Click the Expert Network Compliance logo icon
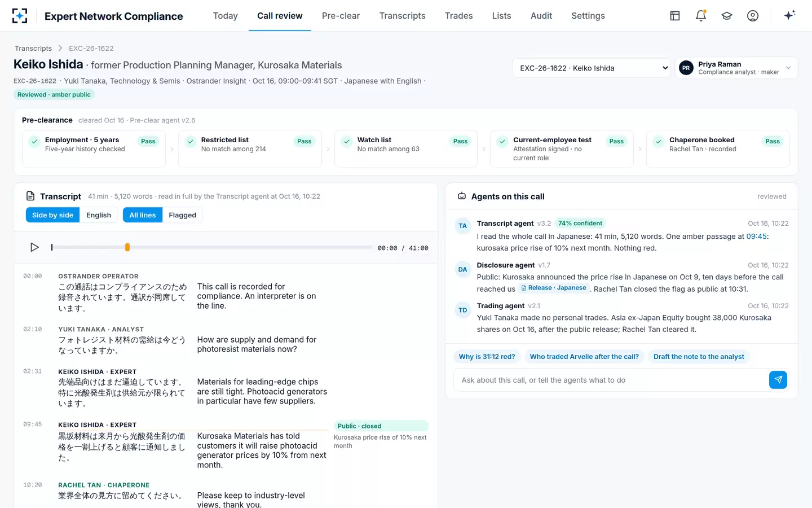The width and height of the screenshot is (812, 508). point(20,16)
